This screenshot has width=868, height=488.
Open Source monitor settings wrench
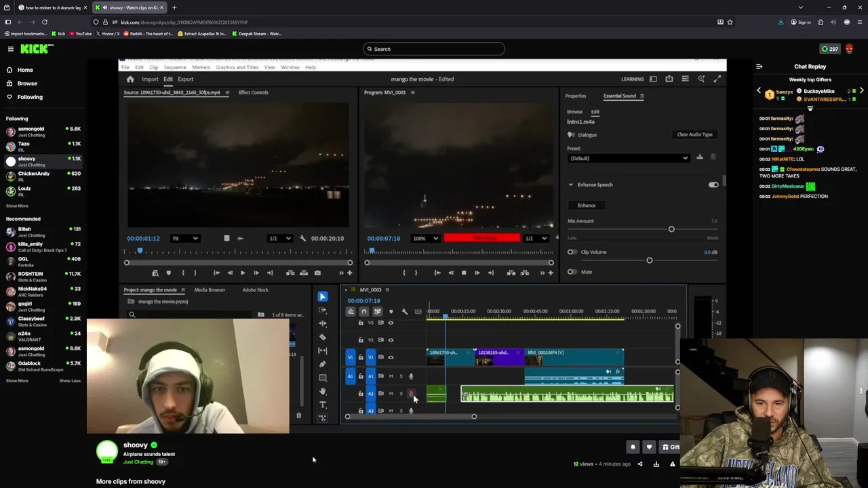point(303,239)
